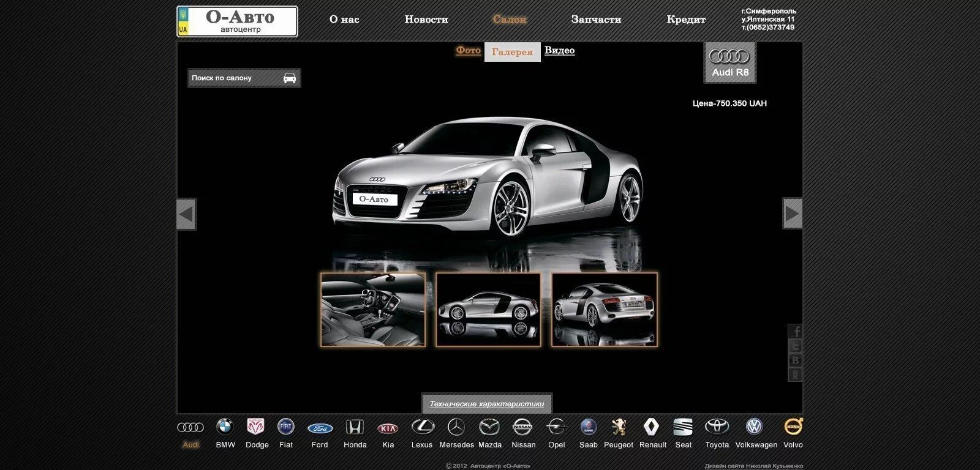Choose the Mazda brand logo
This screenshot has height=470, width=980.
coord(489,427)
